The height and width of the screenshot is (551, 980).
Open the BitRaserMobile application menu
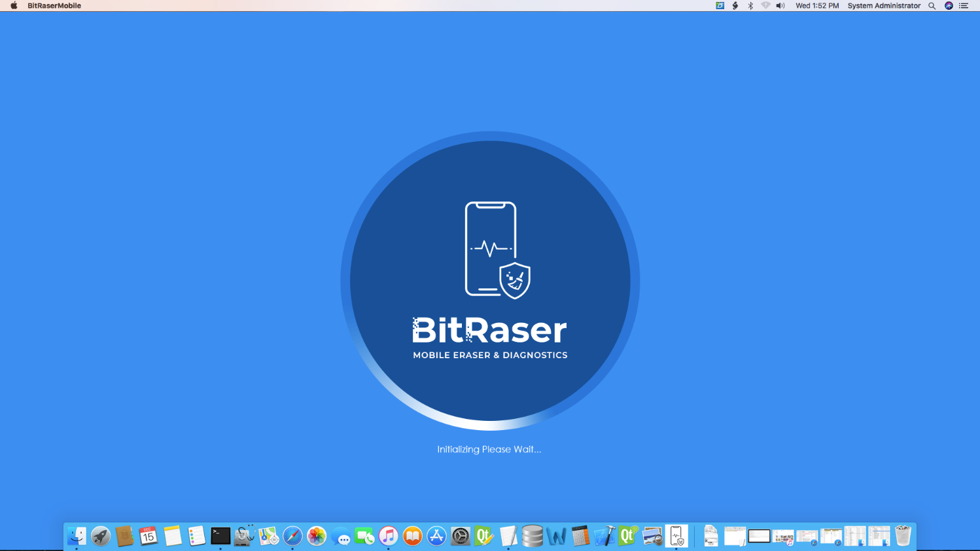pyautogui.click(x=54, y=5)
